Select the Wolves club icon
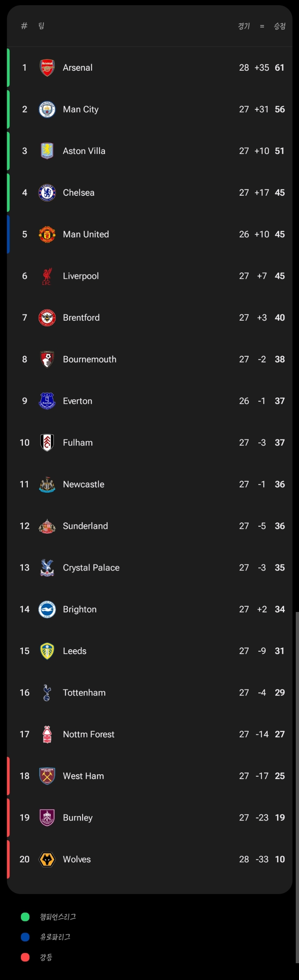 tap(47, 859)
